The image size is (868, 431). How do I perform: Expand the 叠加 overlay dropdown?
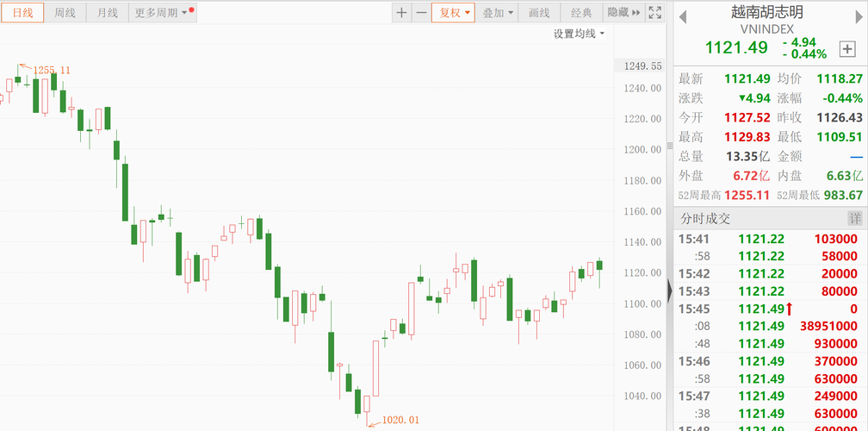click(x=498, y=12)
